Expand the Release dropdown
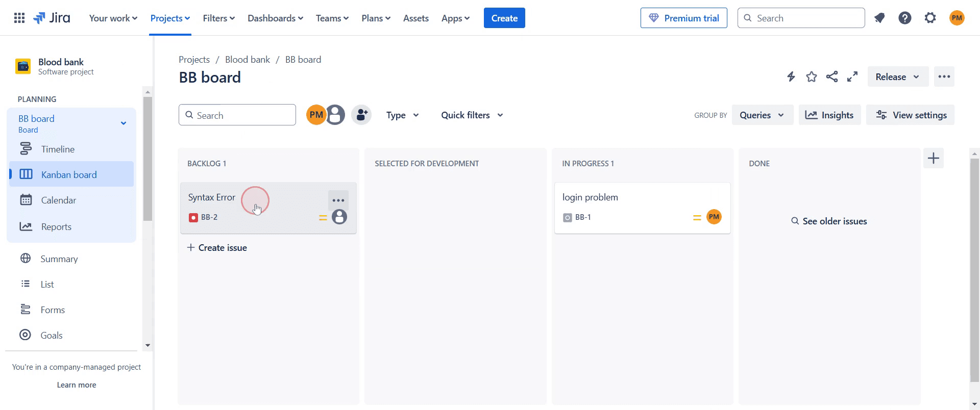 point(898,77)
